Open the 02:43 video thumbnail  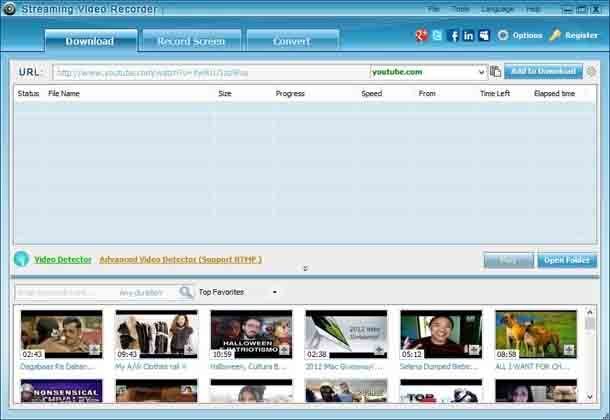click(61, 334)
